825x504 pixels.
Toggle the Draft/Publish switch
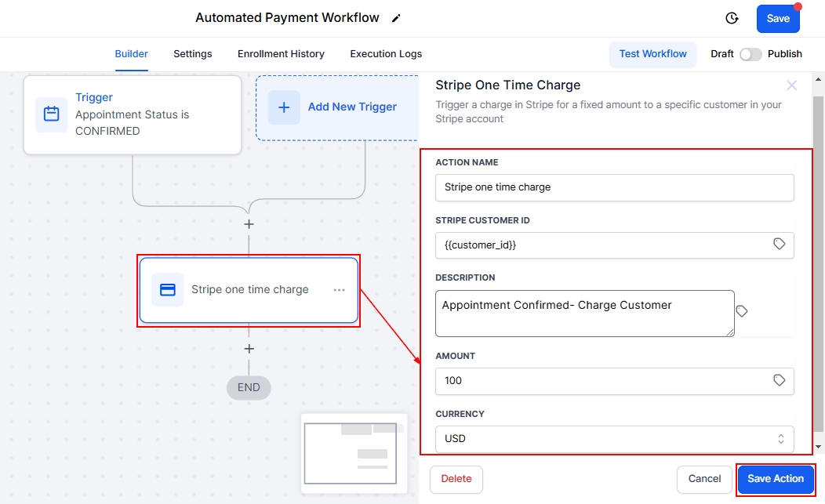point(750,54)
